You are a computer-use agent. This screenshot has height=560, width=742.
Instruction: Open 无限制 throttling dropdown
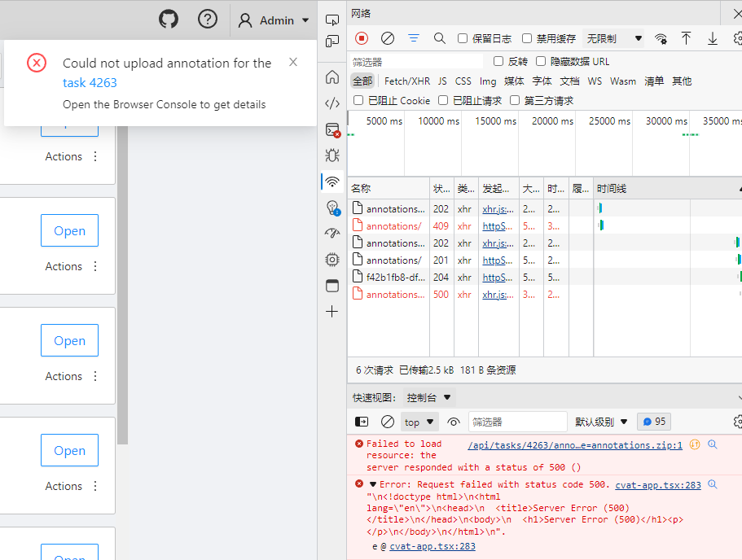pos(614,38)
